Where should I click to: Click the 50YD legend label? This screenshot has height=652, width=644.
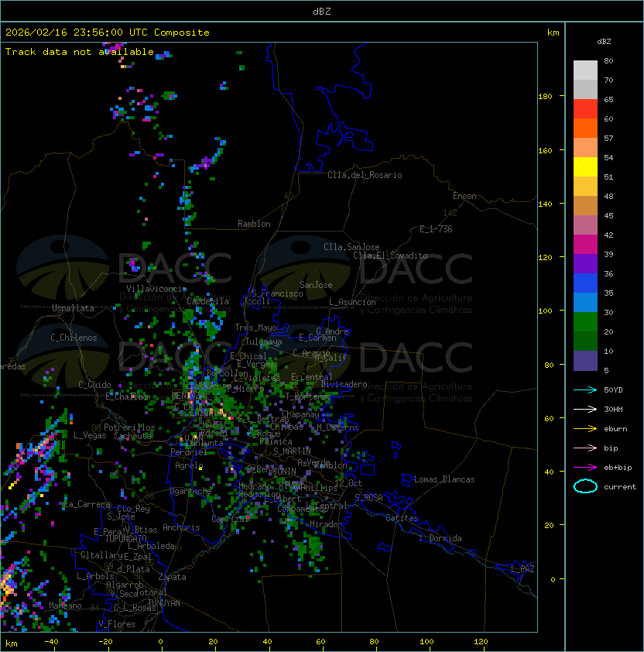click(x=613, y=390)
